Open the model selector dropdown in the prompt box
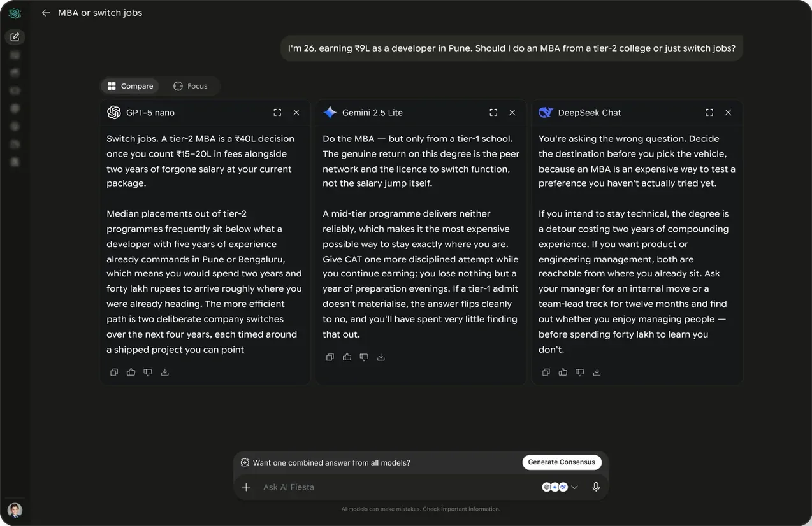812x526 pixels. (x=560, y=487)
